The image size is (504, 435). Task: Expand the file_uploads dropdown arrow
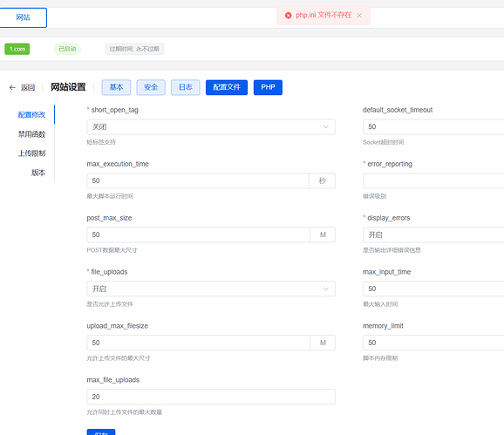point(325,289)
